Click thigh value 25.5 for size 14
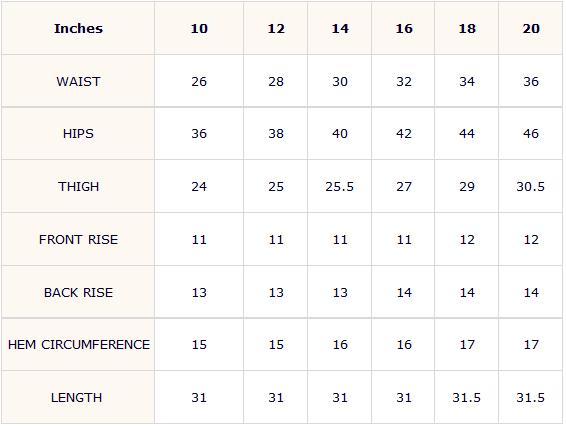566x427 pixels. click(339, 186)
